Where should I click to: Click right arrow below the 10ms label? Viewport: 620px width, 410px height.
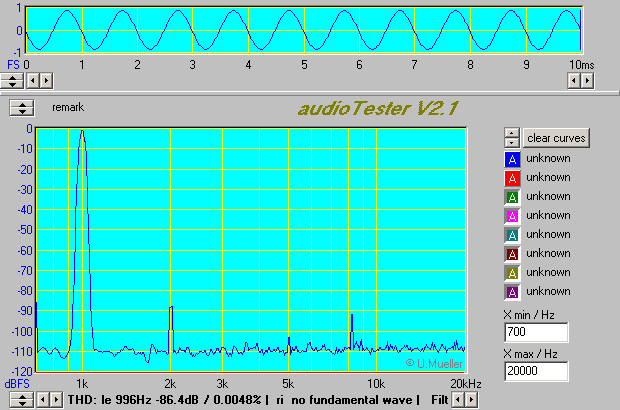click(x=587, y=81)
